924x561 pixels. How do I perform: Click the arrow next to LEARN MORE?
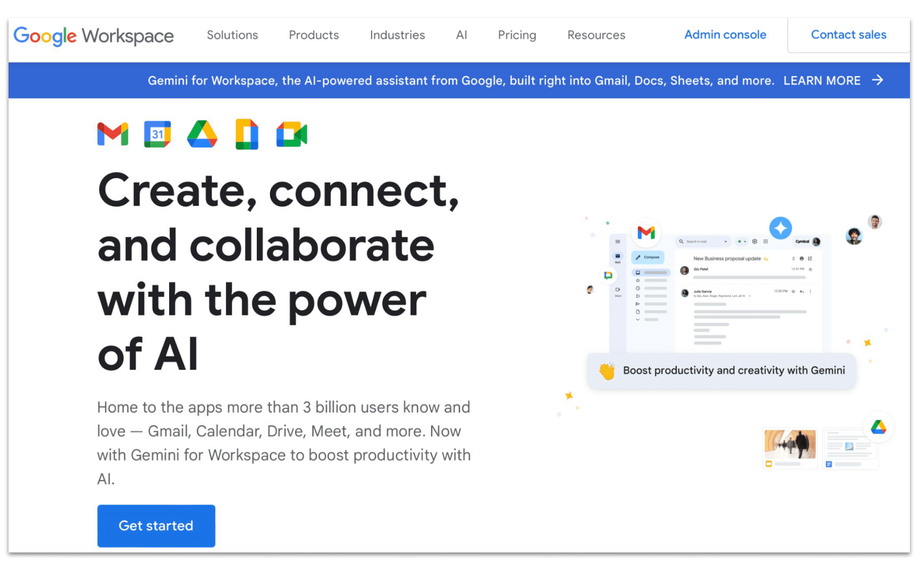(x=878, y=80)
